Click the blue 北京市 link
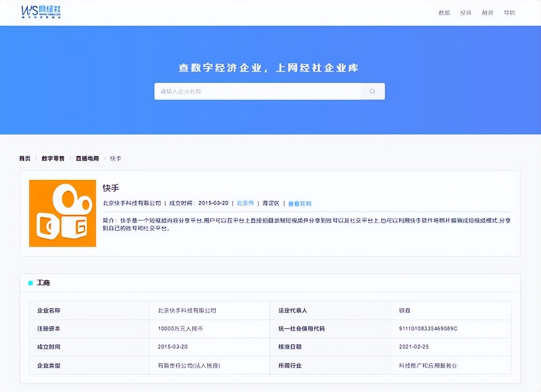The height and width of the screenshot is (392, 541). click(x=245, y=203)
